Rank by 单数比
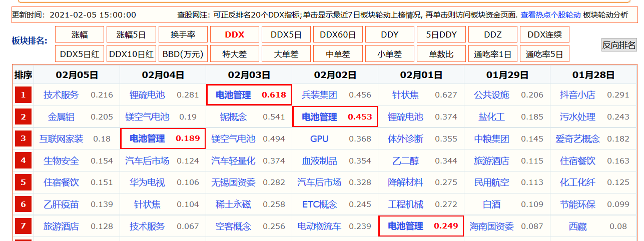This screenshot has width=644, height=241. [441, 53]
